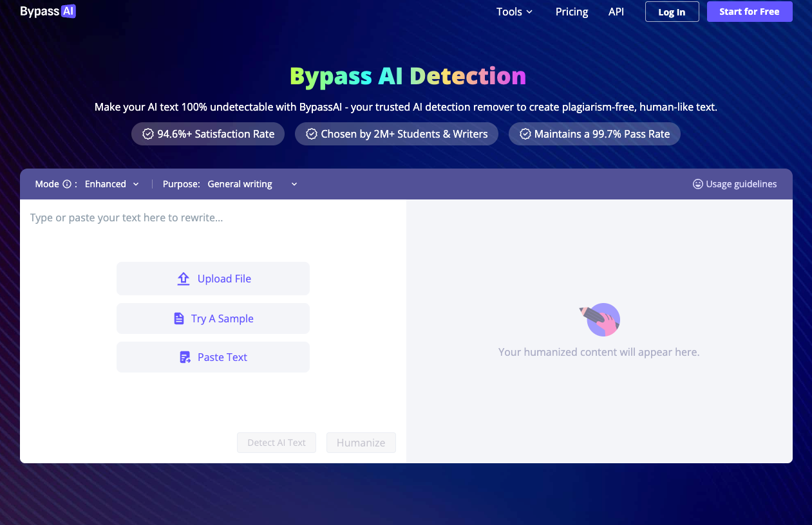Click the upload arrow icon
The image size is (812, 525).
[184, 279]
